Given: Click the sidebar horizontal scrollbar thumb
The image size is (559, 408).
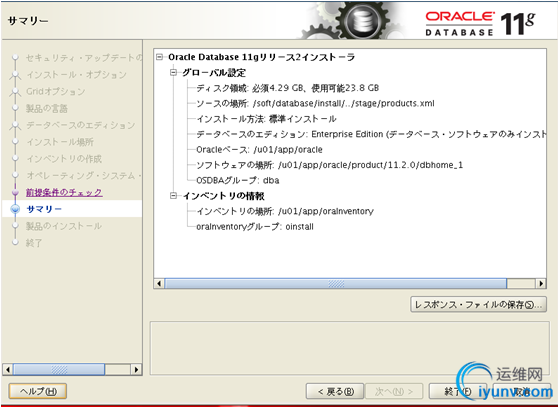Looking at the screenshot, I should pyautogui.click(x=59, y=369).
